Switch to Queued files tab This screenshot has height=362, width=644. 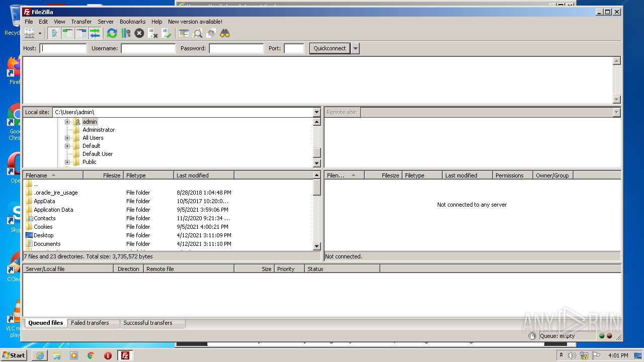(45, 323)
